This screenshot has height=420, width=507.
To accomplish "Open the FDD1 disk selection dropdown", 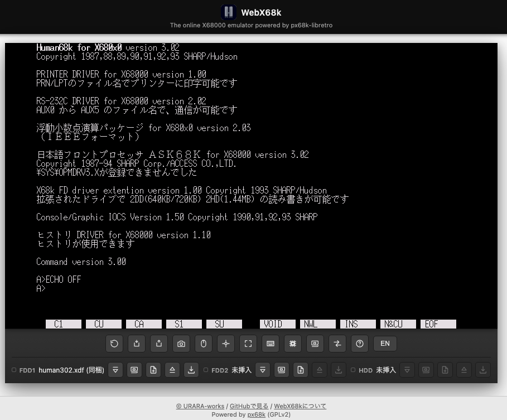I will point(115,370).
